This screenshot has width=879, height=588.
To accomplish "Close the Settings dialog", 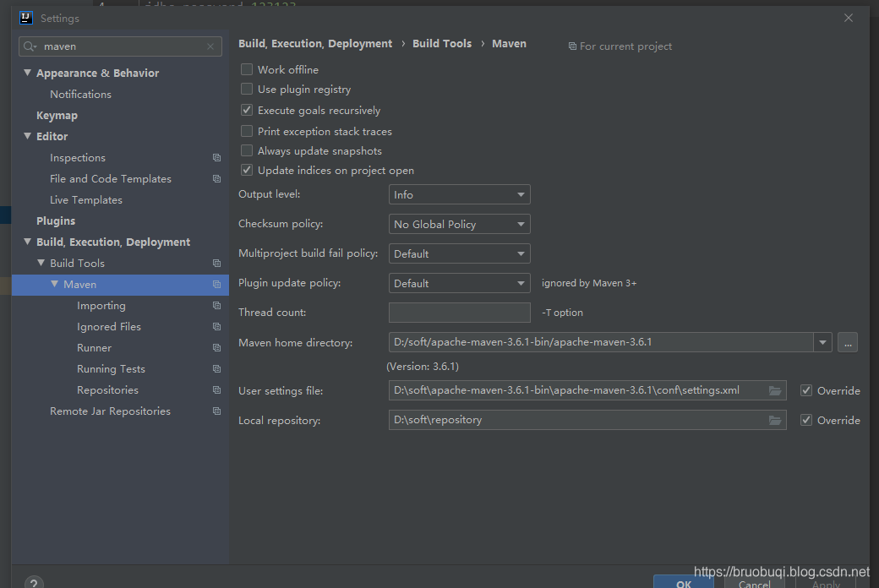I will point(849,18).
